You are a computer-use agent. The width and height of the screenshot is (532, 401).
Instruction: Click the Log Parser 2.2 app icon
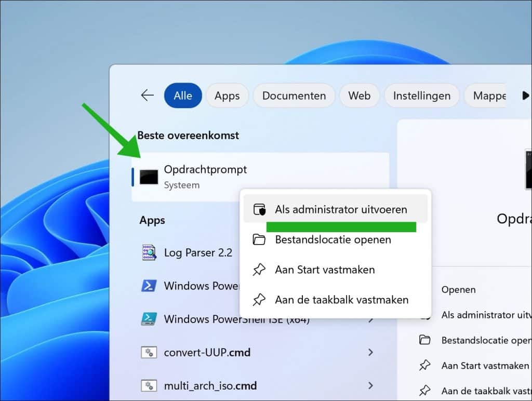149,252
